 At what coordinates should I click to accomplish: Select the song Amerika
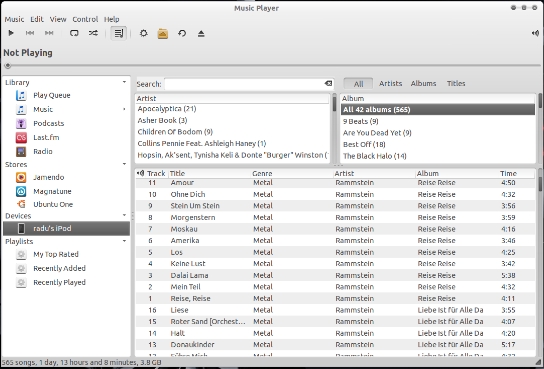[x=335, y=240]
